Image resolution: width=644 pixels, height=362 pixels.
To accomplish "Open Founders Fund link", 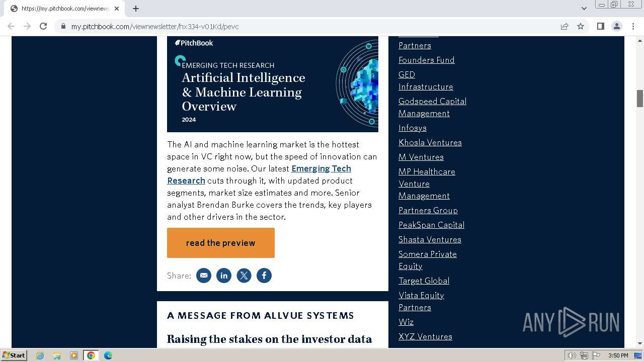I will pyautogui.click(x=427, y=60).
